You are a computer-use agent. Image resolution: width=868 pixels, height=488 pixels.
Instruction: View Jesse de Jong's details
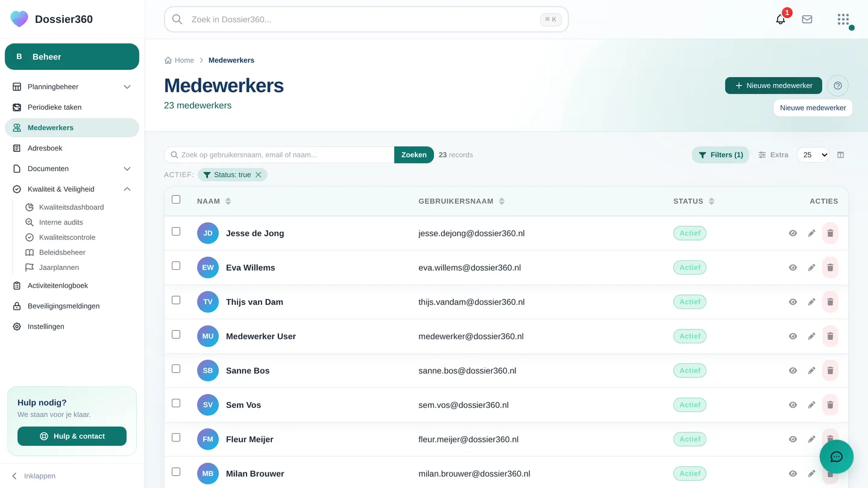(x=793, y=233)
